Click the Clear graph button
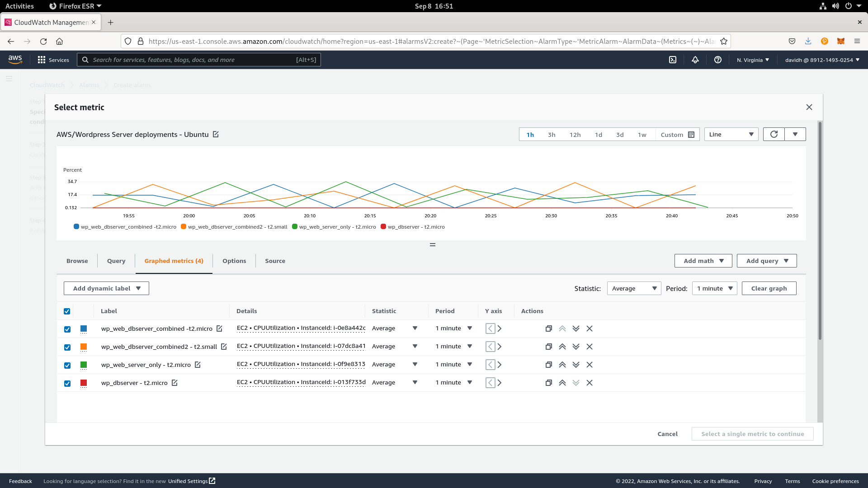The height and width of the screenshot is (488, 868). click(x=769, y=288)
